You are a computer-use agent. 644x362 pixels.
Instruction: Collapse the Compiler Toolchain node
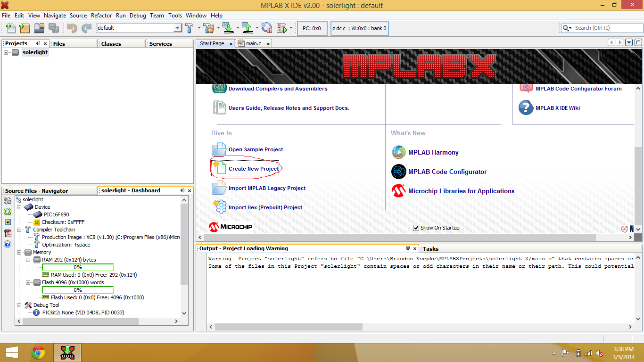click(19, 230)
